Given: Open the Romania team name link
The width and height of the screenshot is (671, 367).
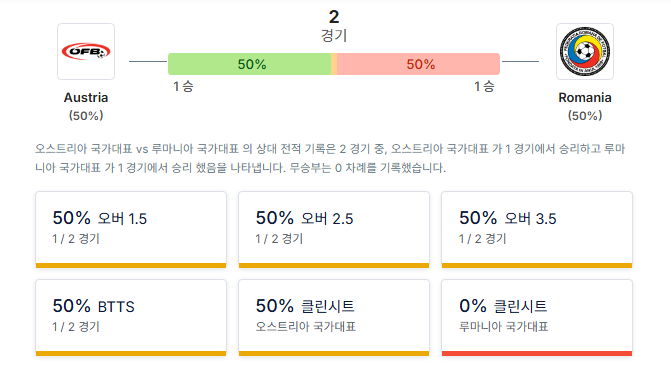Looking at the screenshot, I should point(585,98).
